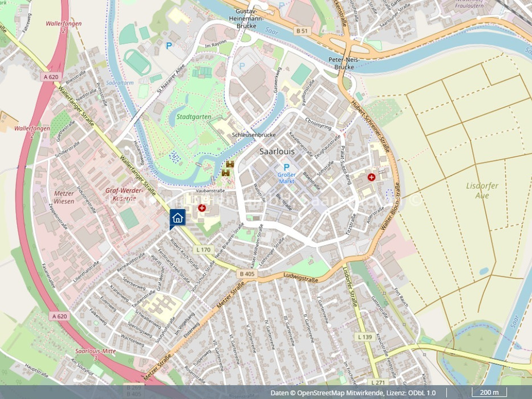Click the parking icon near St. Nazairer Allee

(x=169, y=45)
